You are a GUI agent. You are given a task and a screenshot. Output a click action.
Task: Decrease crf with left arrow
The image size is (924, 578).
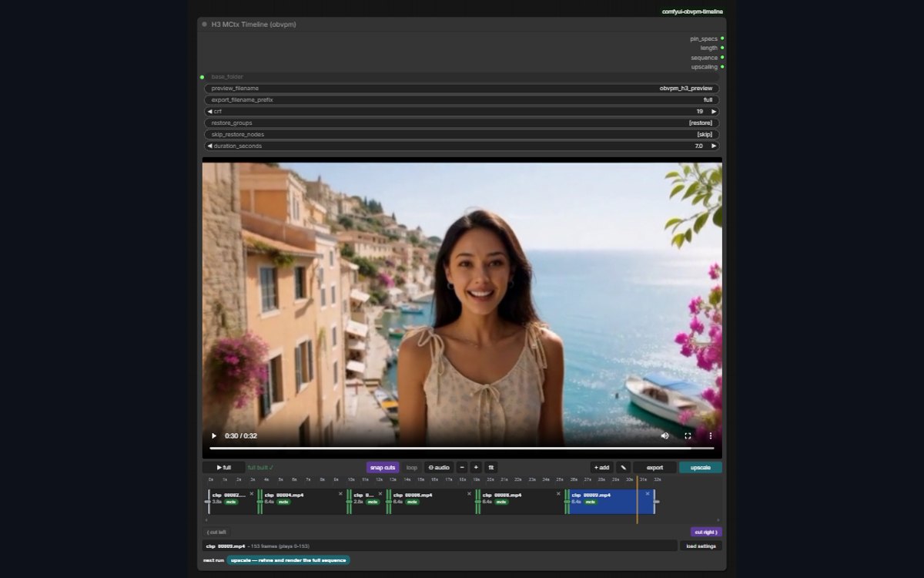[x=209, y=111]
